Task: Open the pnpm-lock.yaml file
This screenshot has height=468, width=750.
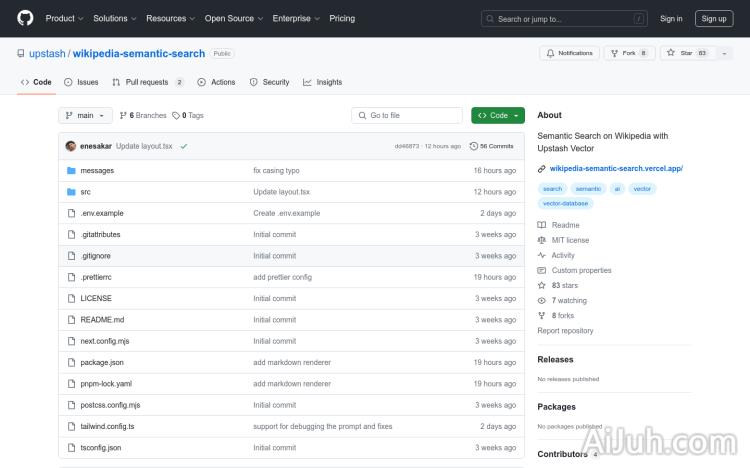Action: 106,384
